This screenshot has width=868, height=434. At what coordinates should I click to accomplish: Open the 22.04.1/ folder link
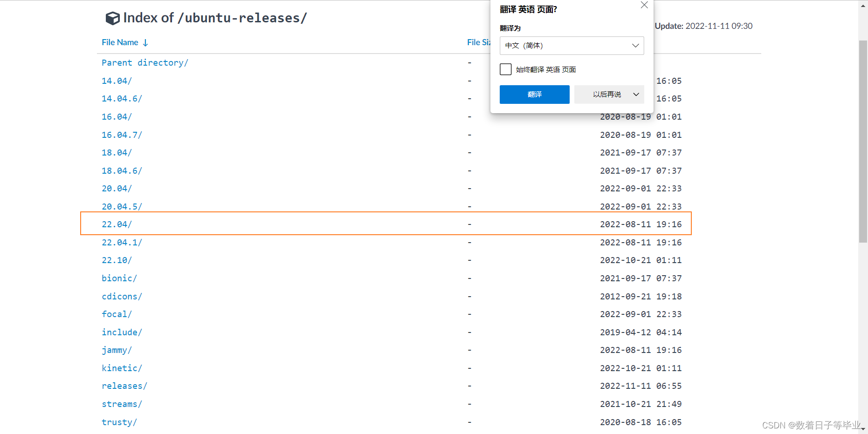(122, 243)
